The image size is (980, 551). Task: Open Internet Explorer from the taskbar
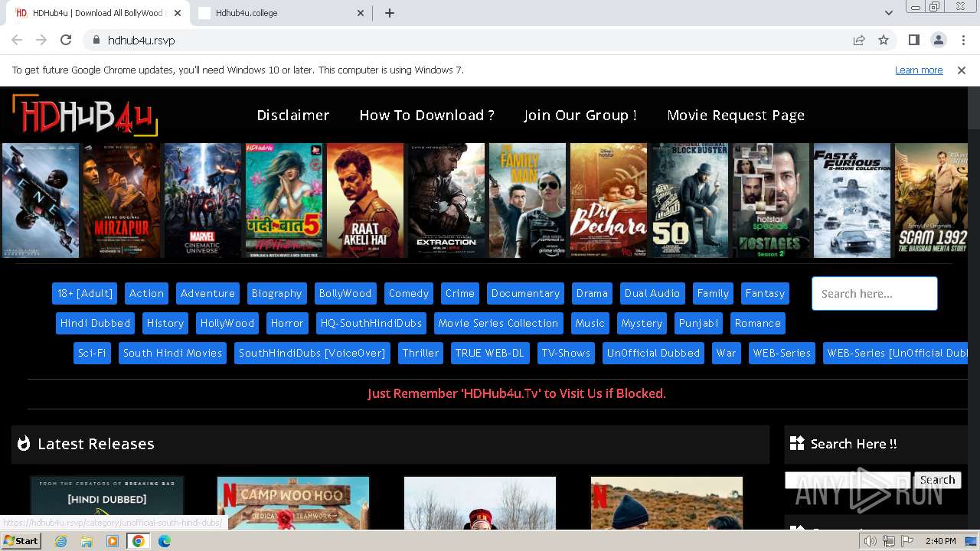point(60,541)
